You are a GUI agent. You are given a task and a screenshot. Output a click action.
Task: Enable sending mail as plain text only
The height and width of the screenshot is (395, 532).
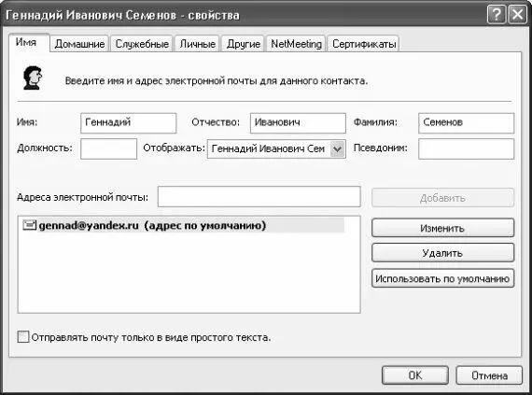click(23, 337)
